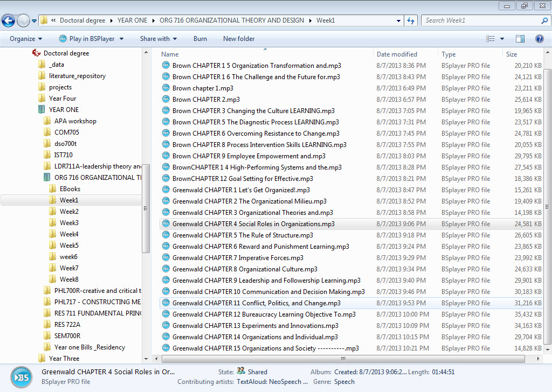Select the SEM700R folder
This screenshot has height=392, width=552.
tap(67, 336)
